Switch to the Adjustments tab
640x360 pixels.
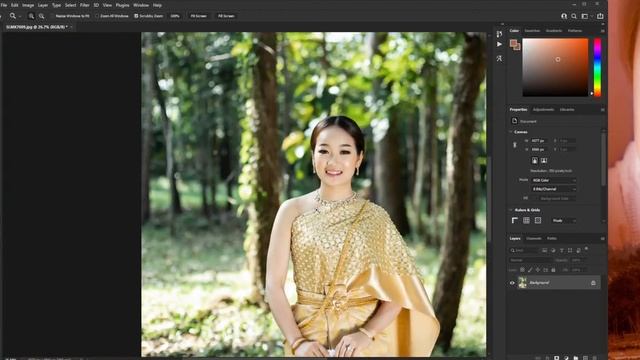pyautogui.click(x=543, y=109)
